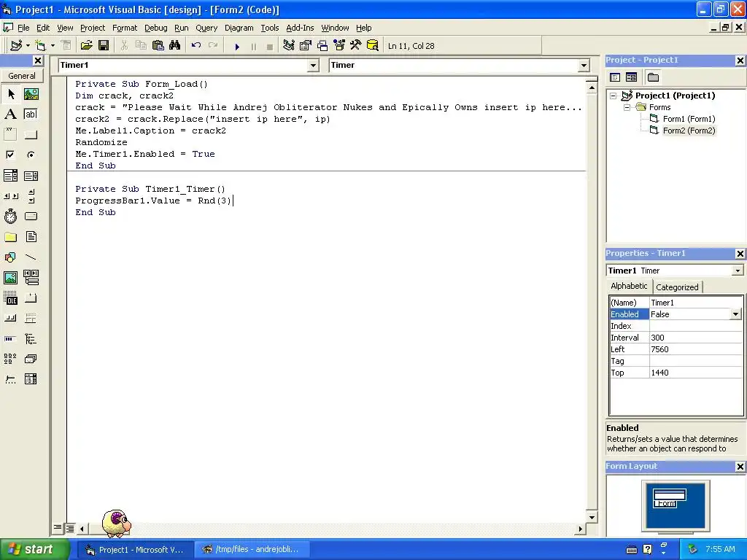Select the FileListBox control tool

pos(31,237)
